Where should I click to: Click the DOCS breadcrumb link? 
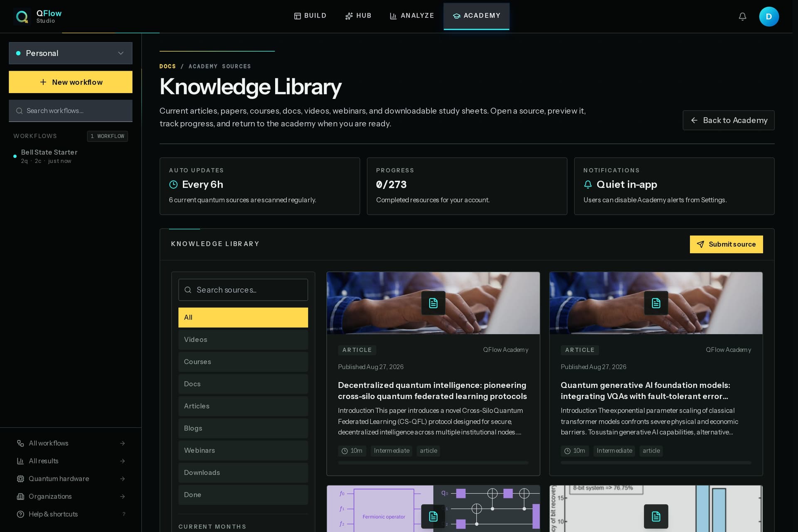coord(167,66)
